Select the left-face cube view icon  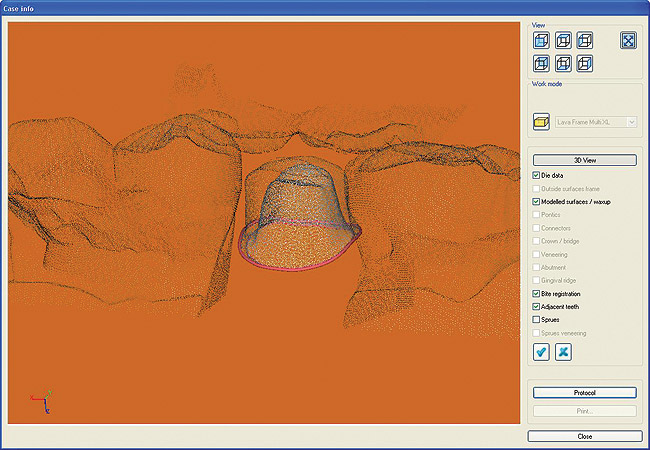point(585,41)
